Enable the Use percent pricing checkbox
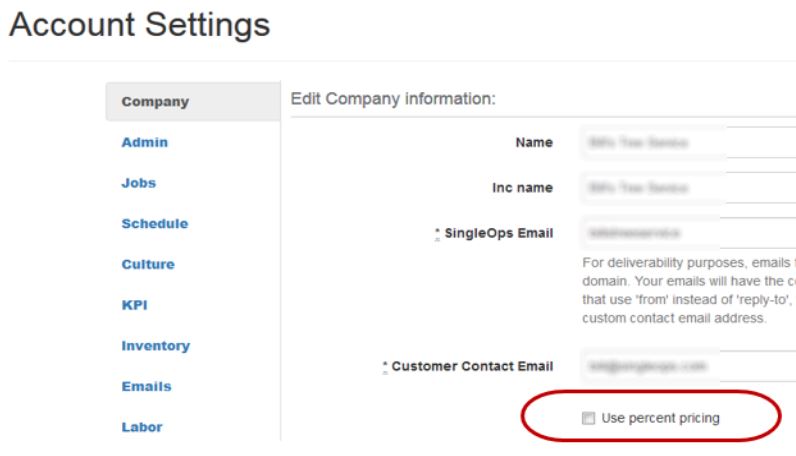 (x=588, y=418)
